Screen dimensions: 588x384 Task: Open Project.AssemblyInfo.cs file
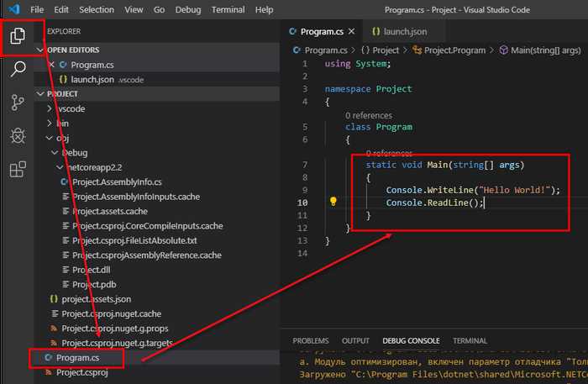tap(116, 181)
